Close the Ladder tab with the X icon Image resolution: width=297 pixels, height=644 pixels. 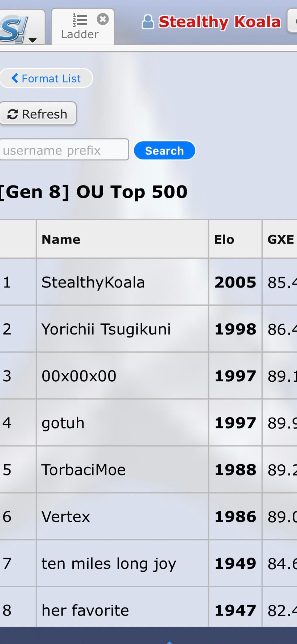(103, 19)
